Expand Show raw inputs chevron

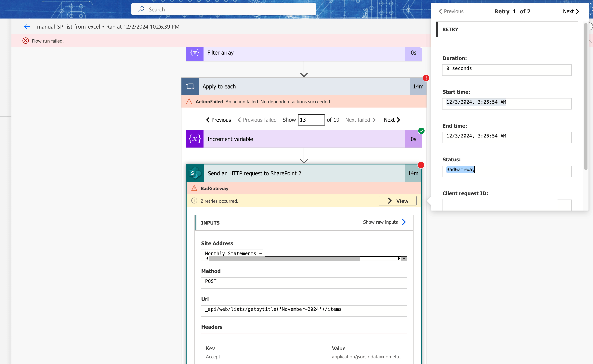pos(404,222)
